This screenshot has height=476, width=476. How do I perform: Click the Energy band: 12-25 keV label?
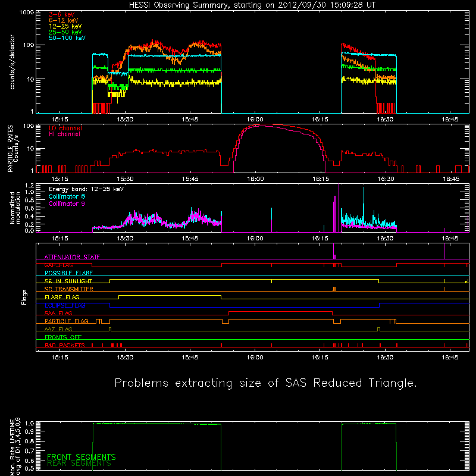pos(86,189)
